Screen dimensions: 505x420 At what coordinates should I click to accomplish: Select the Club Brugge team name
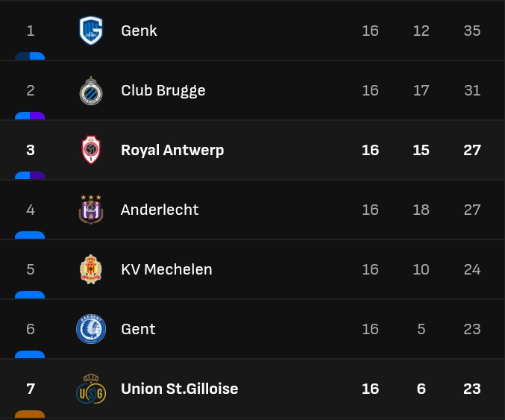[x=163, y=90]
